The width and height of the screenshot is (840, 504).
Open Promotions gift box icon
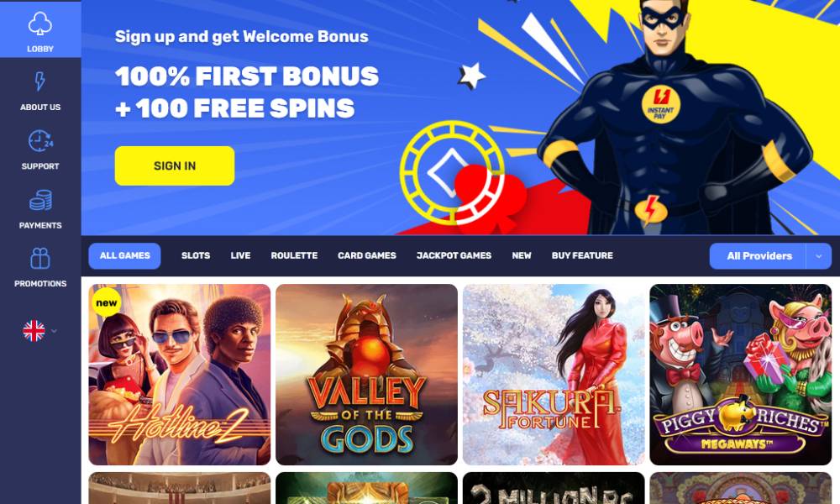pyautogui.click(x=40, y=259)
